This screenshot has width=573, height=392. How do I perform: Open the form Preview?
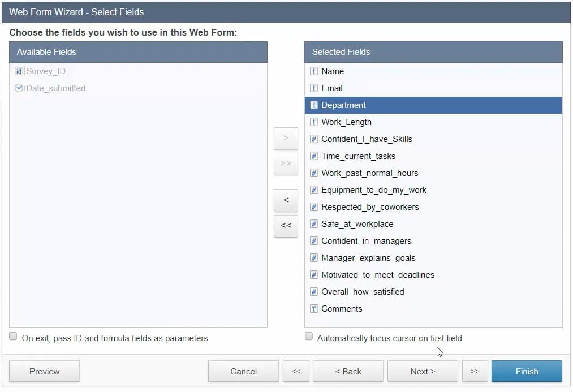coord(44,371)
